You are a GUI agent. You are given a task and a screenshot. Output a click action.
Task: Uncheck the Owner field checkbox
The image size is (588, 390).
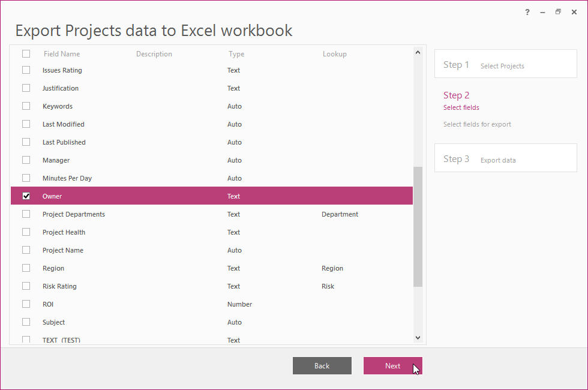pyautogui.click(x=26, y=196)
